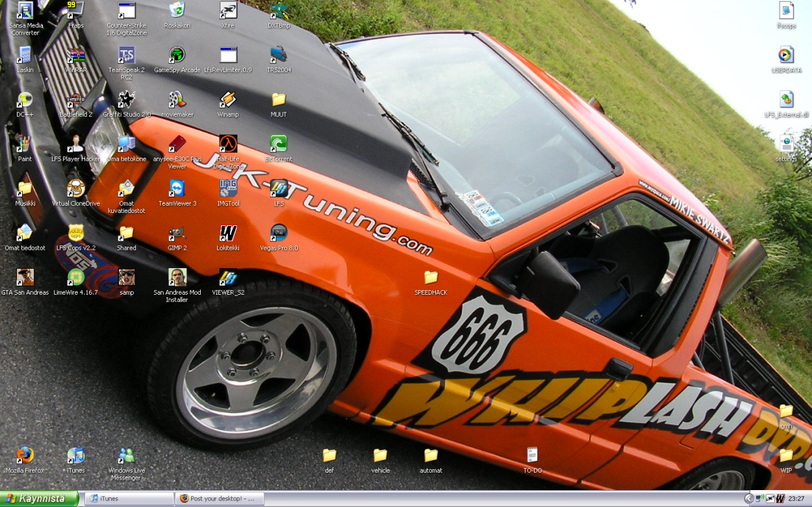The width and height of the screenshot is (812, 507).
Task: Open the TO-DO text file
Action: click(x=532, y=456)
